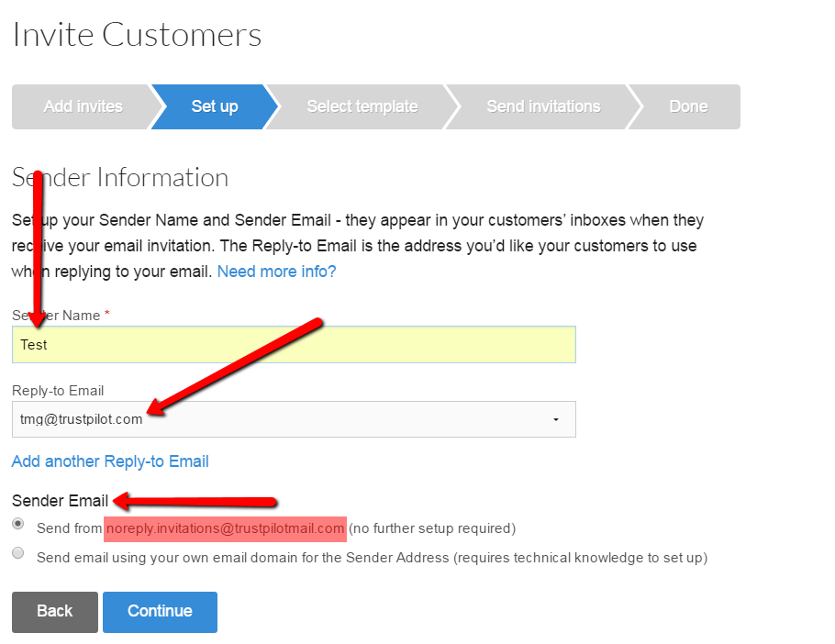Choose Send email using own domain radio
835x644 pixels.
click(x=18, y=553)
